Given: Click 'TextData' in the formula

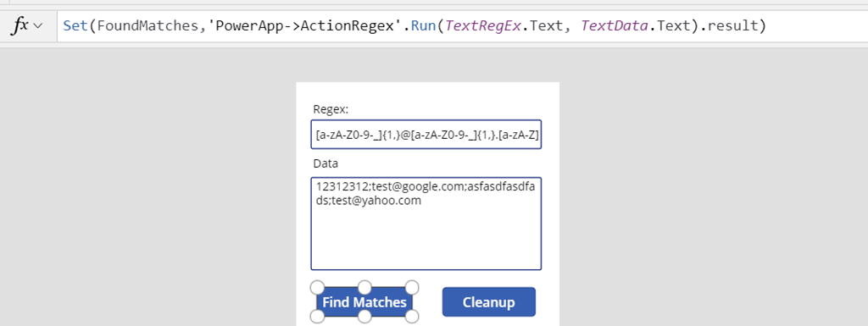Looking at the screenshot, I should 615,26.
